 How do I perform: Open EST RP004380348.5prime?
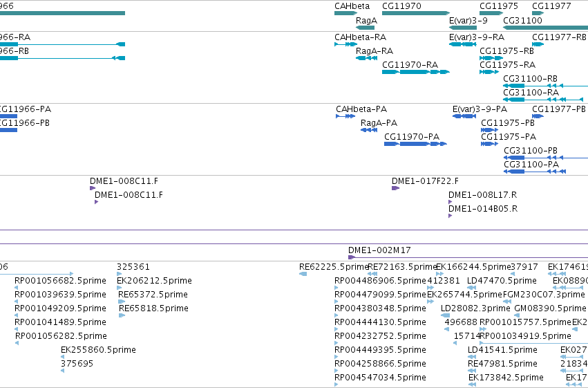[x=336, y=315]
